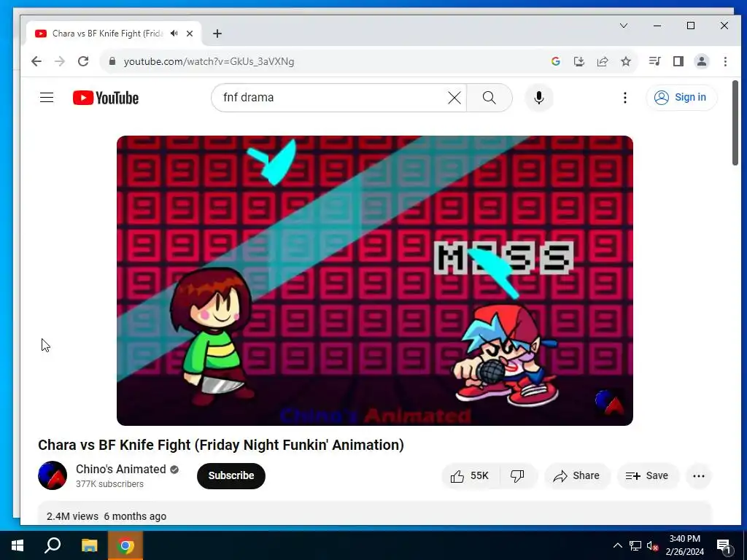This screenshot has height=560, width=747.
Task: Click the Sign in button
Action: tap(681, 98)
